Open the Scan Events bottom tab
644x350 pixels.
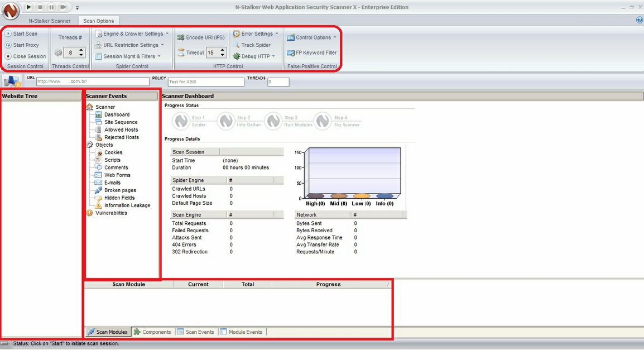(195, 332)
